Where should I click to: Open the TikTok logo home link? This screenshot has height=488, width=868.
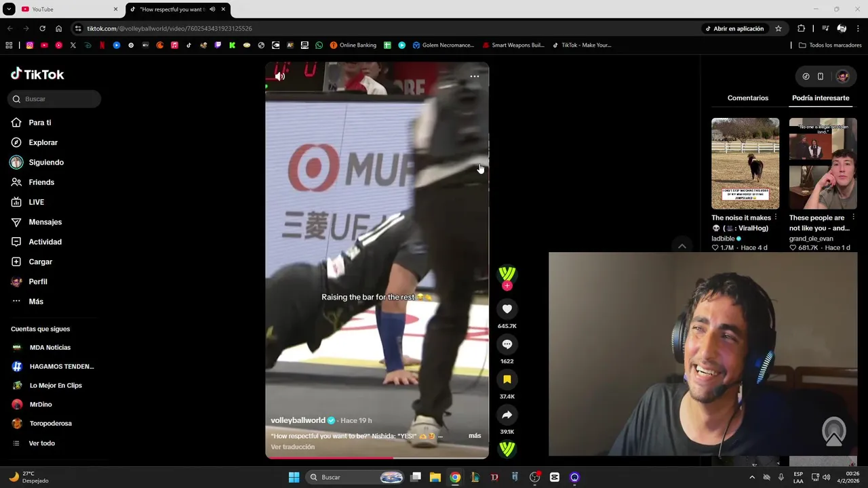[x=37, y=74]
